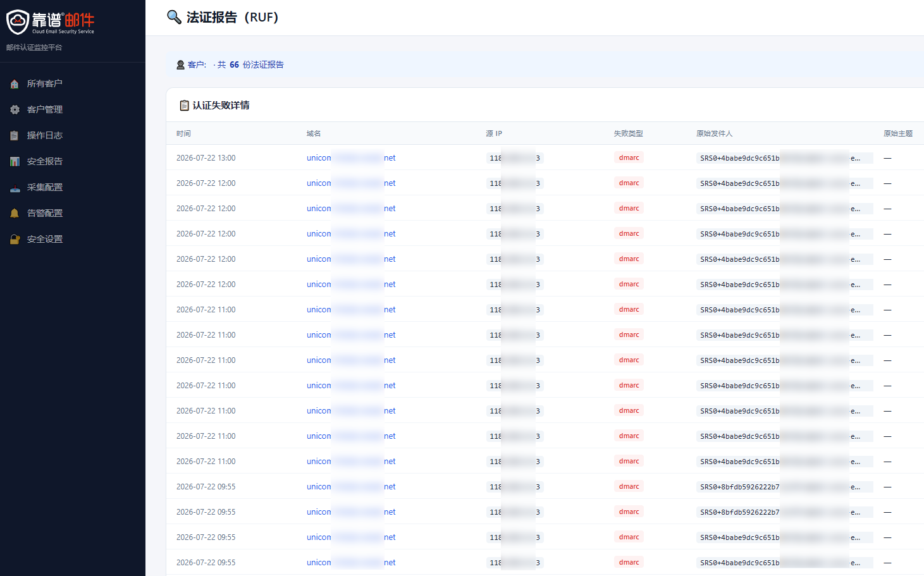
Task: Click the 所有客户 home icon
Action: click(15, 84)
